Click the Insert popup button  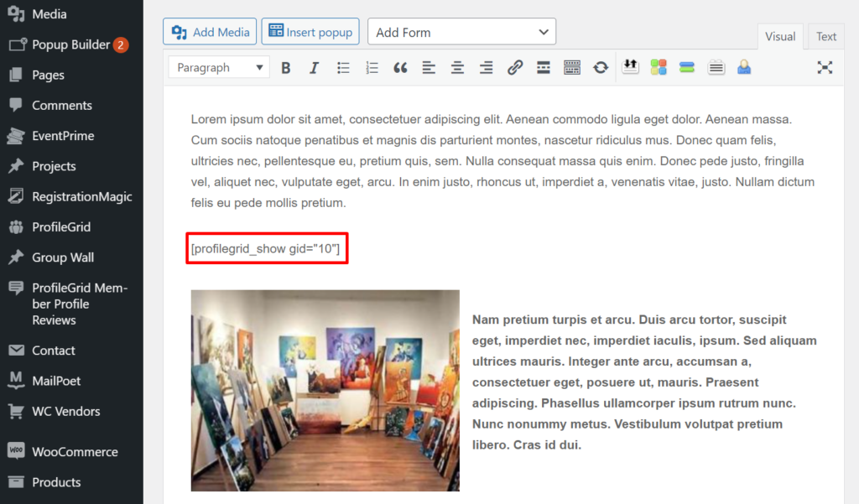point(310,31)
